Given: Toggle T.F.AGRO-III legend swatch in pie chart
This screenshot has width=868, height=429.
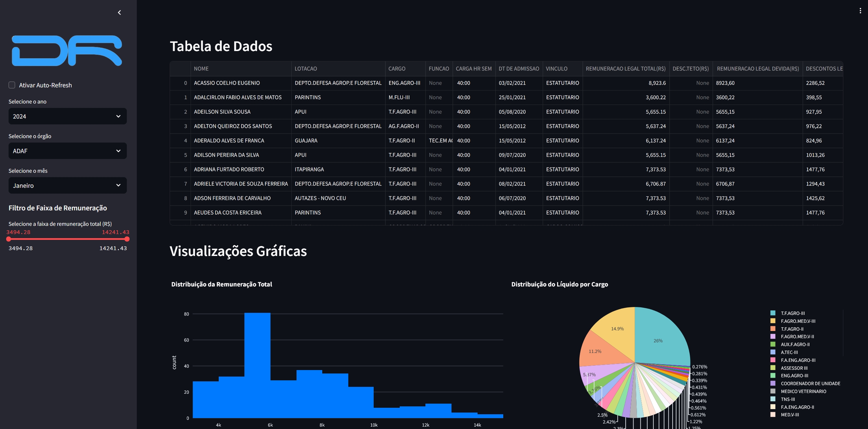Looking at the screenshot, I should point(773,313).
